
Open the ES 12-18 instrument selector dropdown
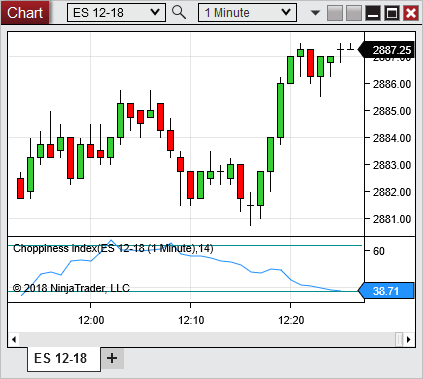[x=116, y=13]
